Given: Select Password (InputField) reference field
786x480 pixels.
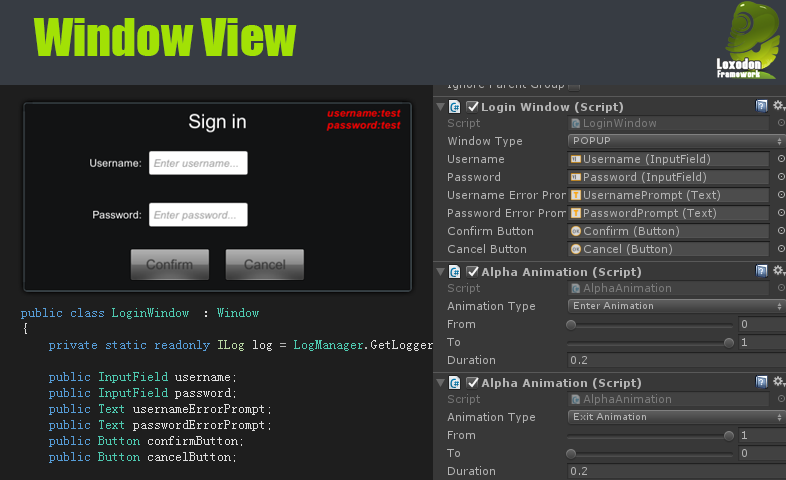Looking at the screenshot, I should [x=668, y=177].
